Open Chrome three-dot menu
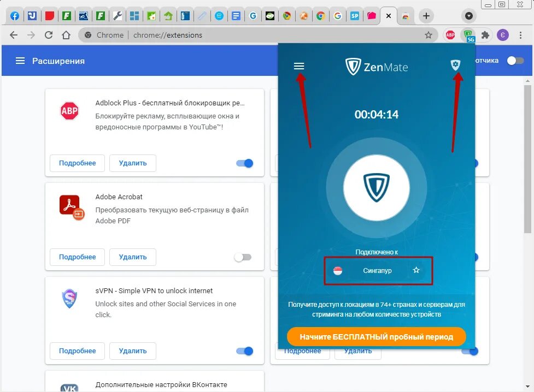This screenshot has height=392, width=534. (x=520, y=35)
